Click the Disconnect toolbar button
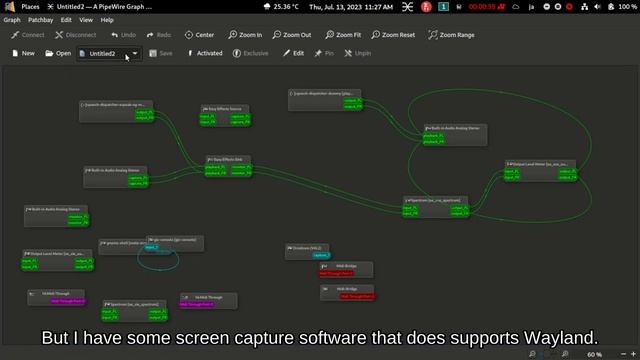Image resolution: width=640 pixels, height=360 pixels. 76,35
